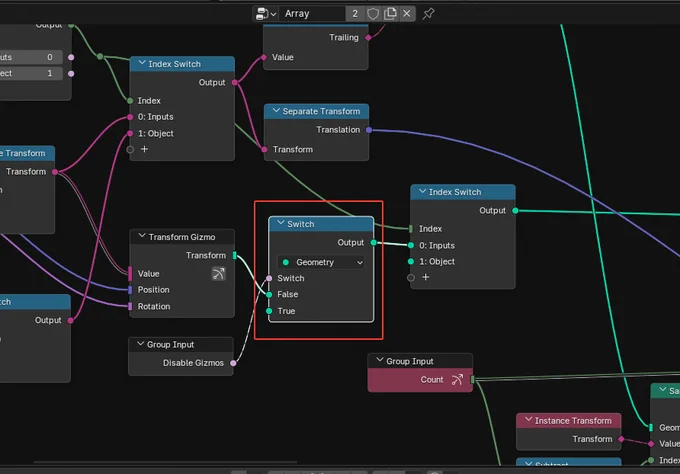Click the Count label in Group Input
The image size is (680, 474).
pyautogui.click(x=432, y=379)
